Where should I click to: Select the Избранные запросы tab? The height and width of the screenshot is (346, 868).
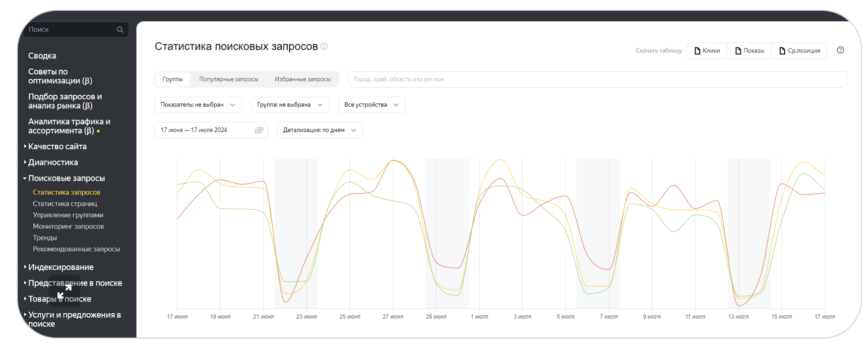[x=303, y=79]
